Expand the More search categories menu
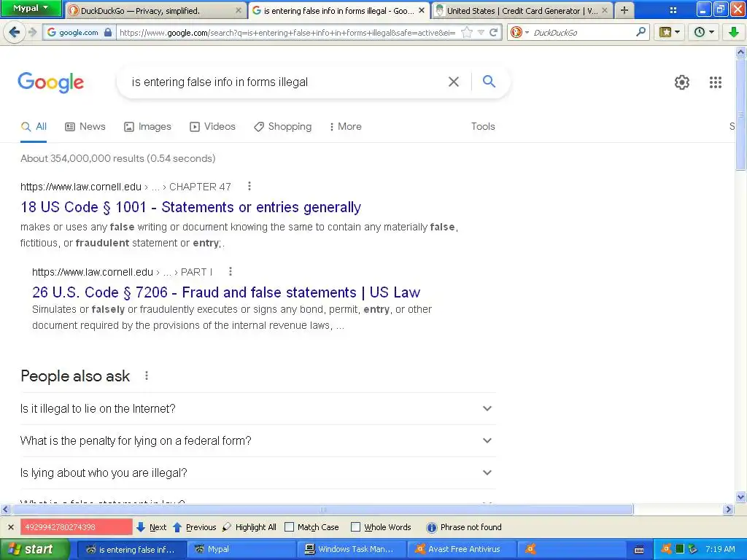This screenshot has width=747, height=560. point(346,127)
